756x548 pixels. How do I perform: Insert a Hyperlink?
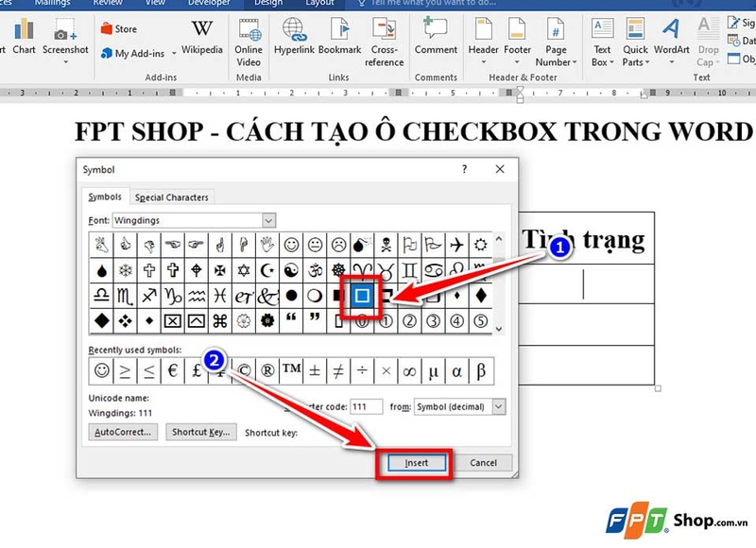[x=294, y=37]
